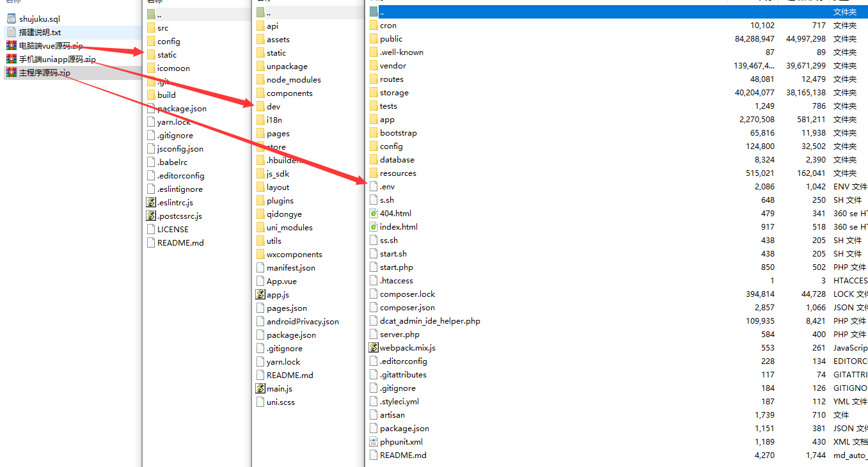Open the .well-known folder name
This screenshot has width=868, height=467.
402,52
